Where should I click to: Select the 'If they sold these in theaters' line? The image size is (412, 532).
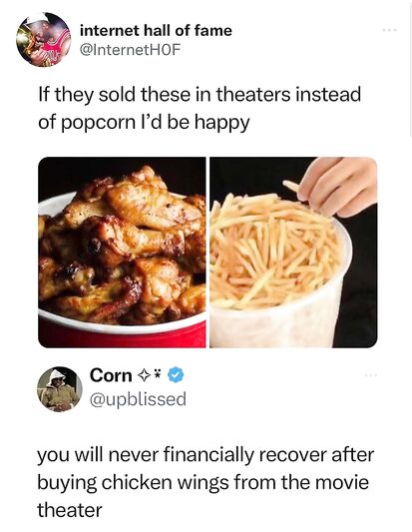pos(200,95)
